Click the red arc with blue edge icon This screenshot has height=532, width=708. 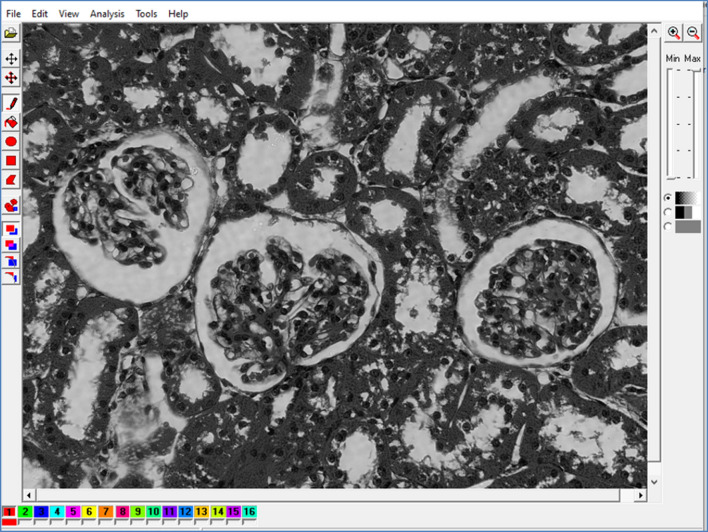(x=11, y=276)
